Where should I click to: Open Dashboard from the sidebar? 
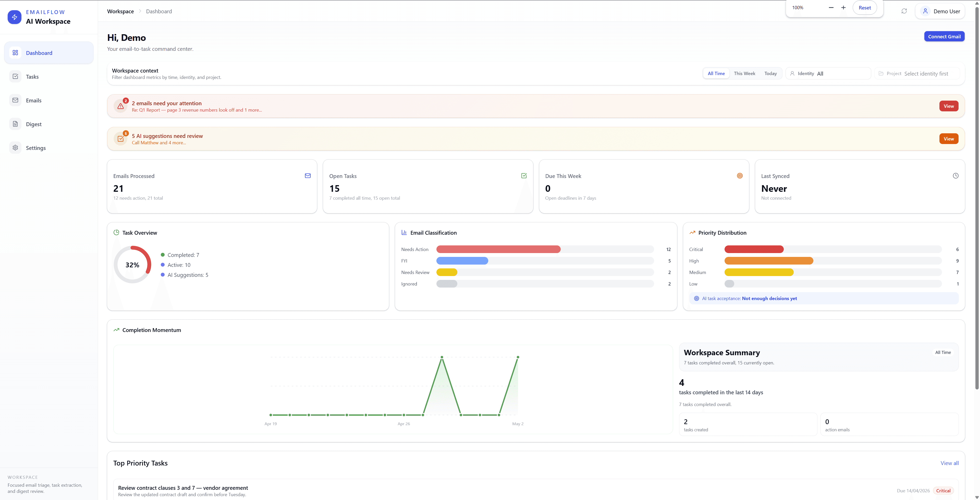(x=49, y=53)
